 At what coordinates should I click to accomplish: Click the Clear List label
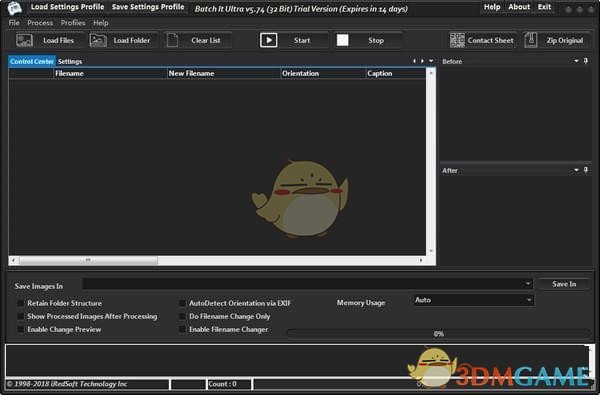coord(206,40)
